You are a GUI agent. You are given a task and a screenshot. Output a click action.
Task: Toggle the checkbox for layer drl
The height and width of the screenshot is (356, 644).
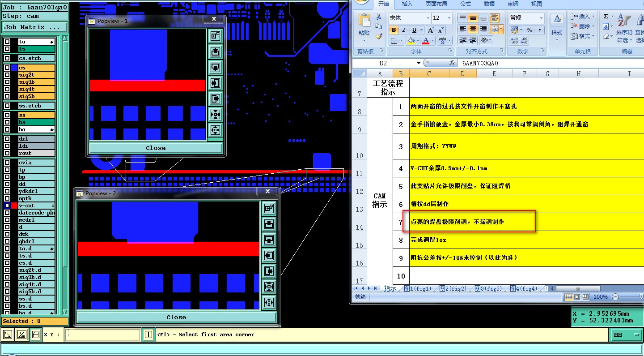tap(7, 139)
